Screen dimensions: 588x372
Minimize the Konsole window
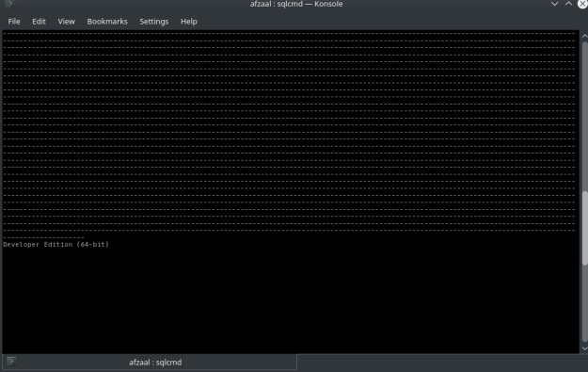tap(554, 4)
